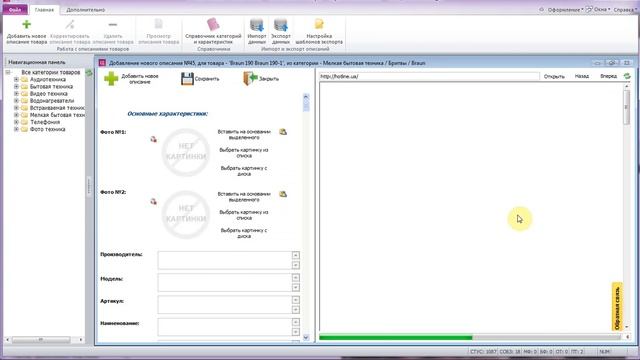The height and width of the screenshot is (360, 640).
Task: Click the yellow 'Обратная связь' feedback tab
Action: click(x=617, y=306)
